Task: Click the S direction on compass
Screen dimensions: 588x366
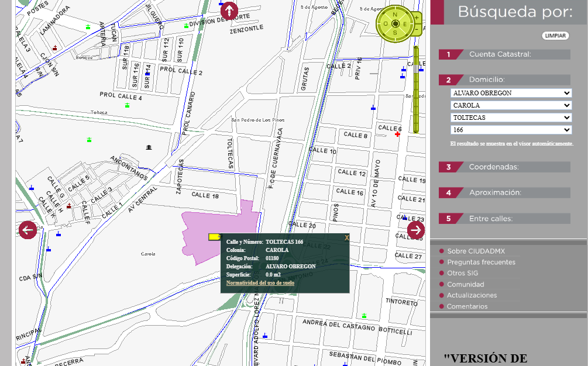Action: (x=395, y=33)
